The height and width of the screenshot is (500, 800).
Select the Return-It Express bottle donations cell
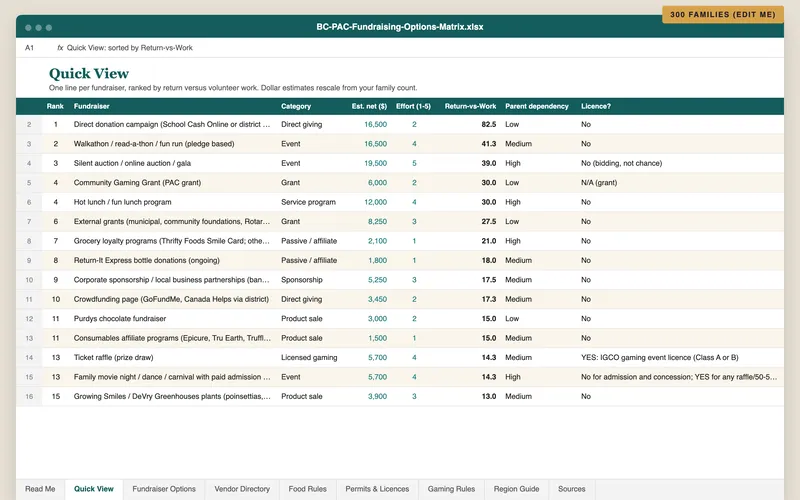[x=146, y=260]
